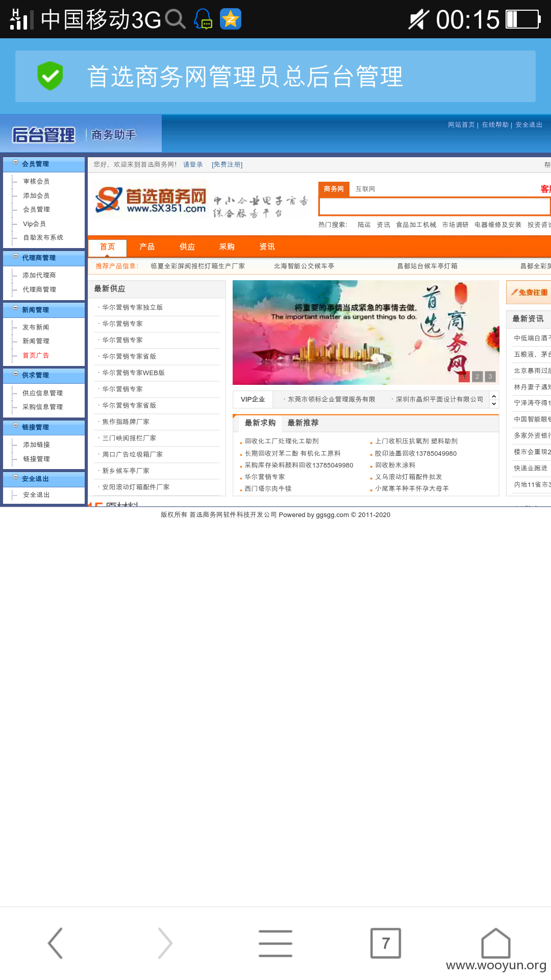Tap the browser back arrow
This screenshot has height=980, width=551.
[55, 943]
